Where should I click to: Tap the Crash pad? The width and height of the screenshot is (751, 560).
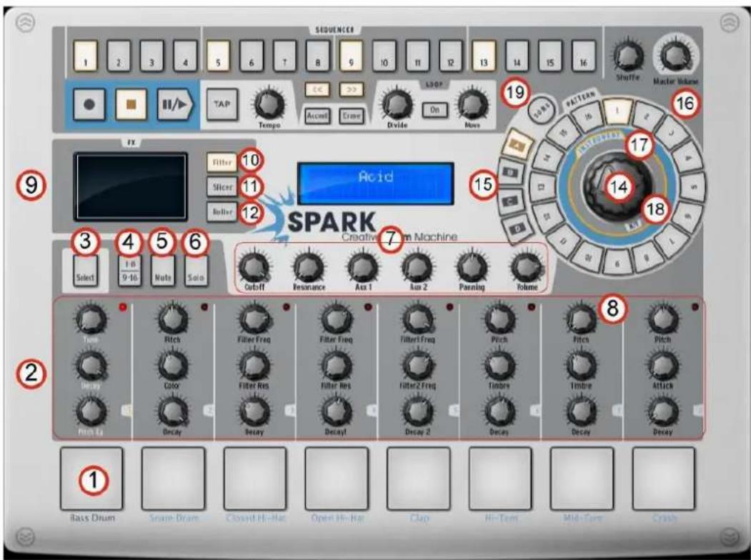663,479
